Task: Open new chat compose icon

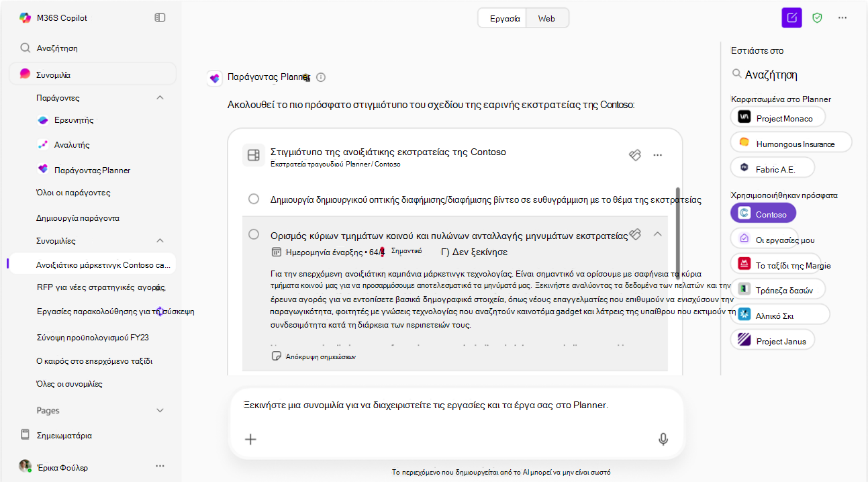Action: tap(792, 18)
